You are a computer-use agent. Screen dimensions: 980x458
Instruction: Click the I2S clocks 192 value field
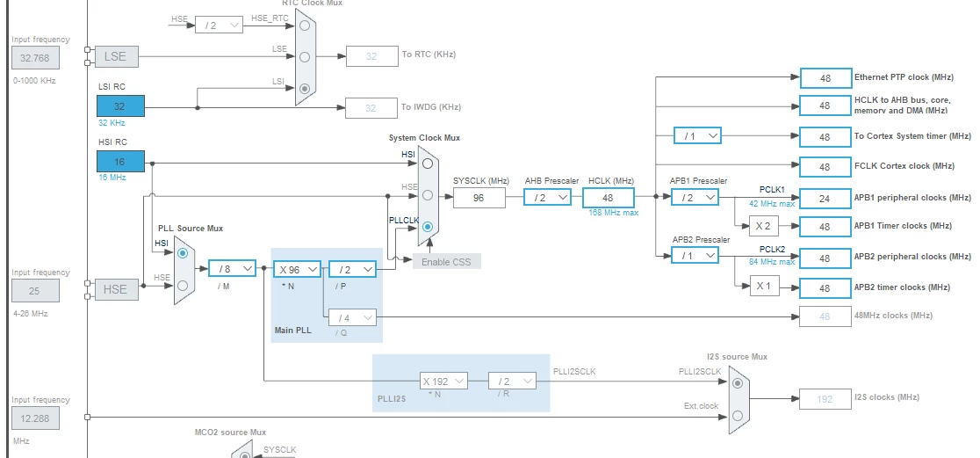point(825,398)
